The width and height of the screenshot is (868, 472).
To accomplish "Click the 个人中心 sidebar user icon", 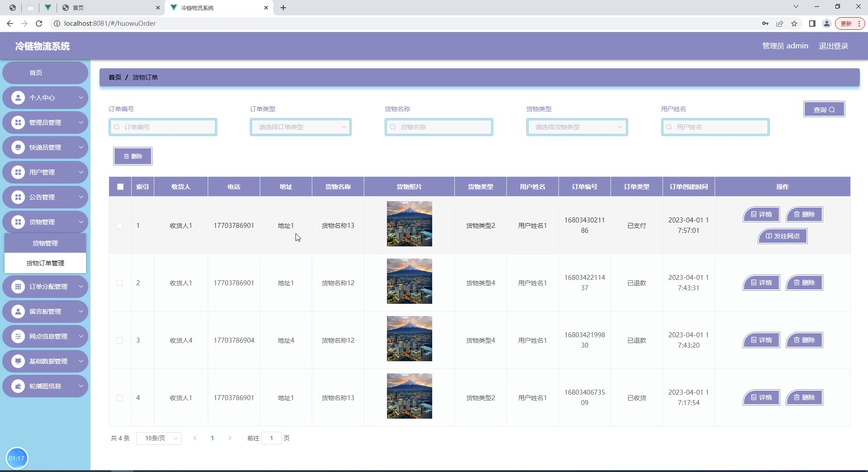I will [18, 98].
